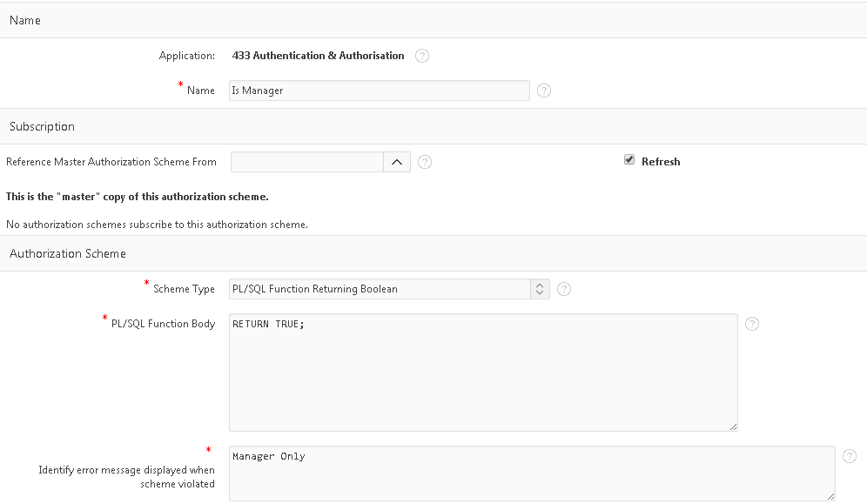This screenshot has width=867, height=504.
Task: Select the Subscription section header
Action: pos(433,126)
